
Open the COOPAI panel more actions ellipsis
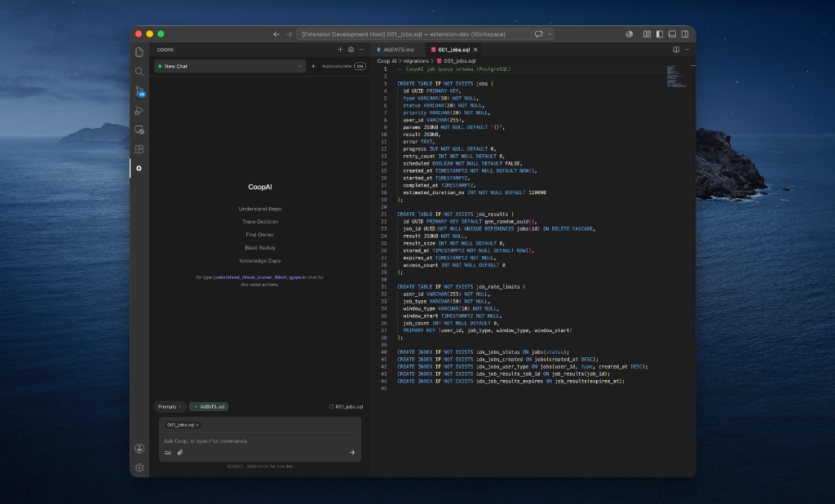(x=361, y=50)
